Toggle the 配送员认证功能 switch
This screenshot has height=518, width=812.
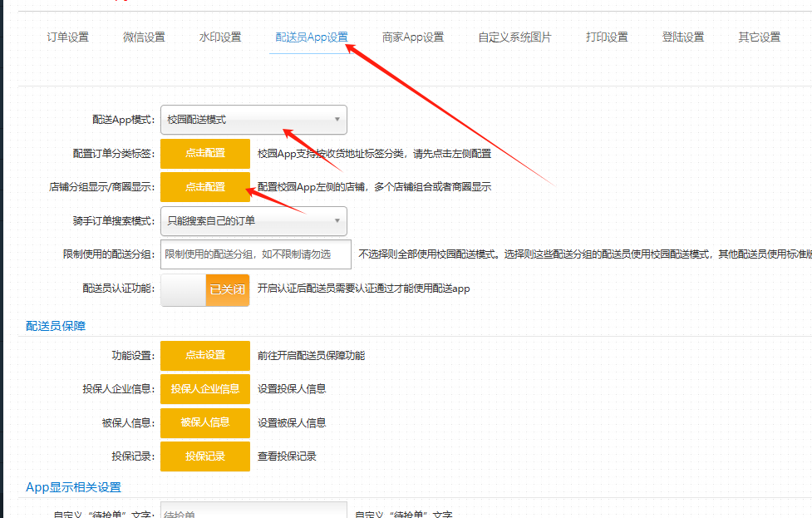(205, 290)
